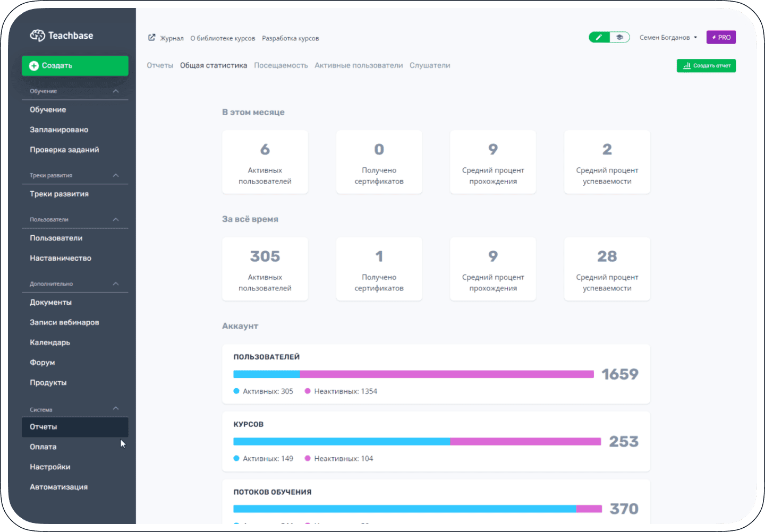Click the Аккаунт heading
Viewport: 765px width, 532px height.
pos(240,326)
